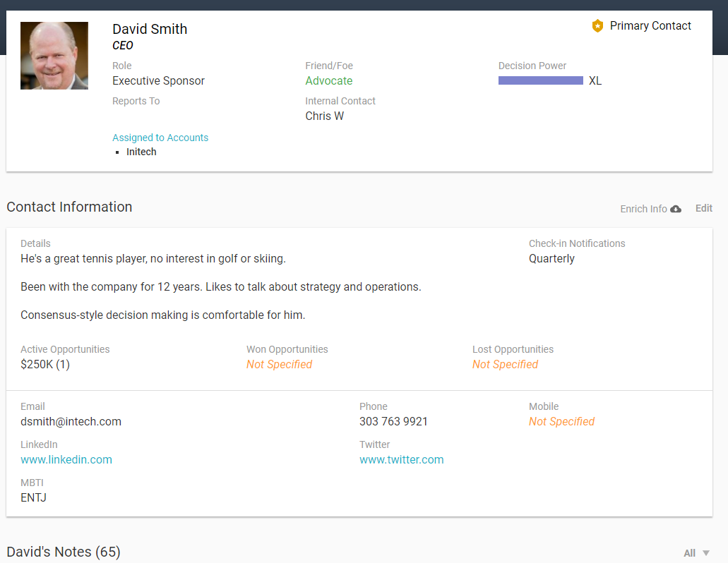Click the Enrich Info text
This screenshot has width=728, height=563.
[x=643, y=209]
